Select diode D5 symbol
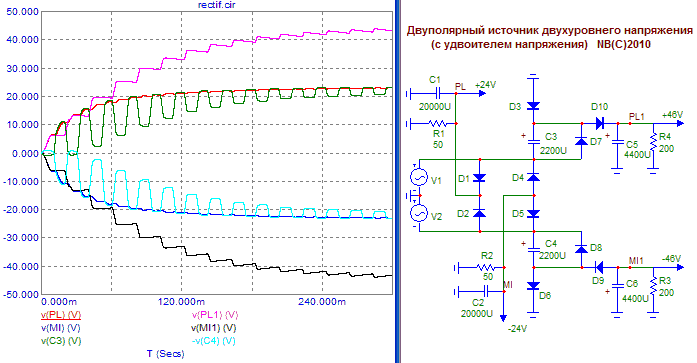Viewport: 697px width, 363px height. (533, 214)
